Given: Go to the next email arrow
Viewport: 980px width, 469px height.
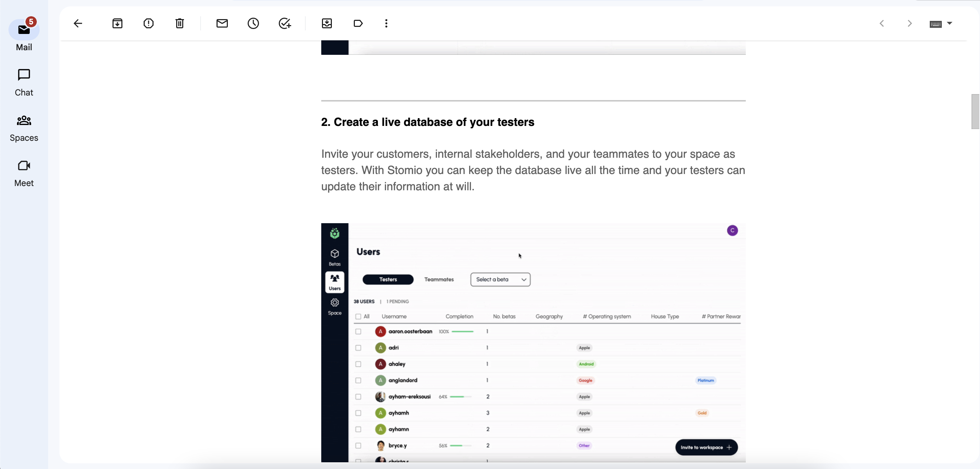Looking at the screenshot, I should tap(909, 24).
